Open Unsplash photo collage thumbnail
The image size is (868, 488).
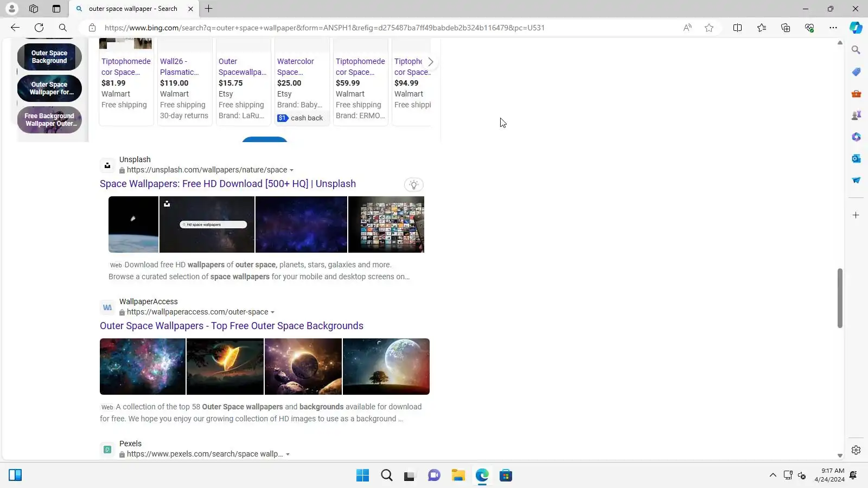[386, 224]
